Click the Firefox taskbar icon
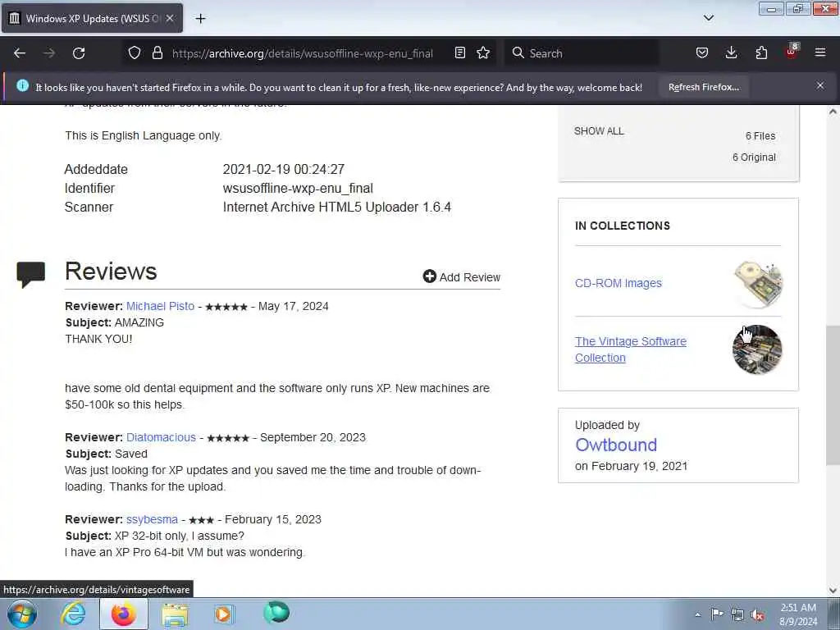 (x=124, y=614)
